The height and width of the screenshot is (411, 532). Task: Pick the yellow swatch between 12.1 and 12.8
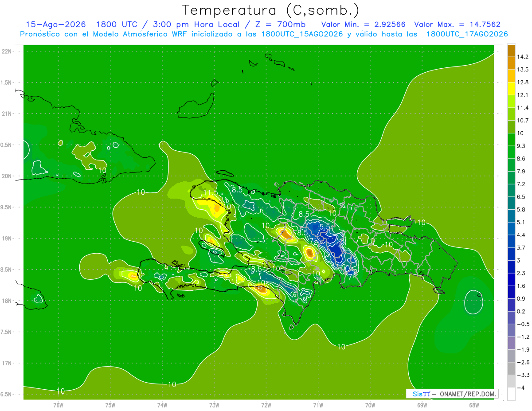[x=511, y=88]
